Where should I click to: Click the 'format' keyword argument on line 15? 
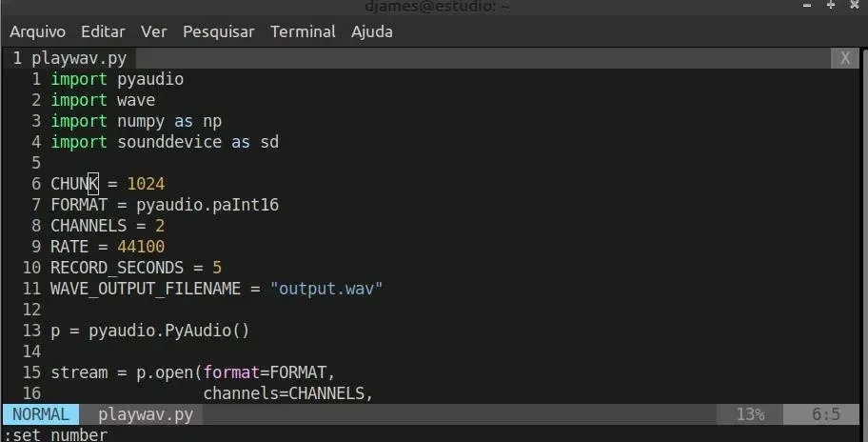tap(231, 372)
